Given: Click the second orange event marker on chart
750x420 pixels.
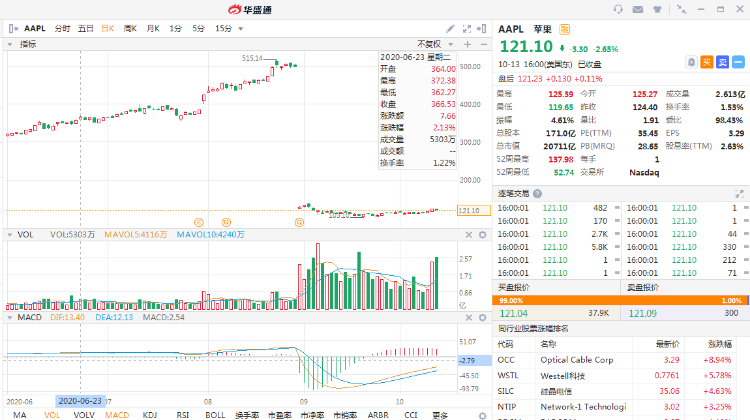Looking at the screenshot, I should point(226,222).
